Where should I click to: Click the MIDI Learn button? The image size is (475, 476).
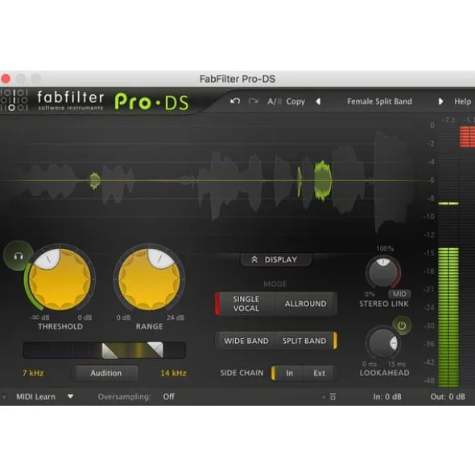(x=35, y=396)
